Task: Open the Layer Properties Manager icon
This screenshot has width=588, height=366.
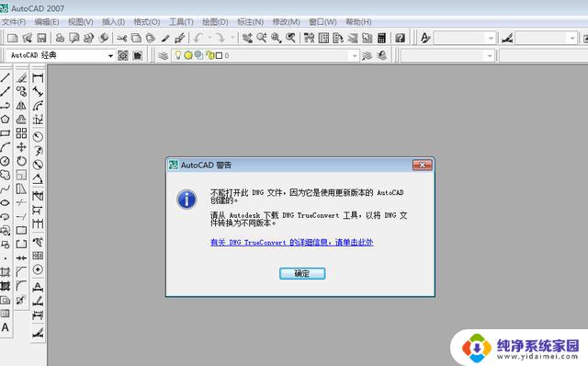Action: (163, 56)
